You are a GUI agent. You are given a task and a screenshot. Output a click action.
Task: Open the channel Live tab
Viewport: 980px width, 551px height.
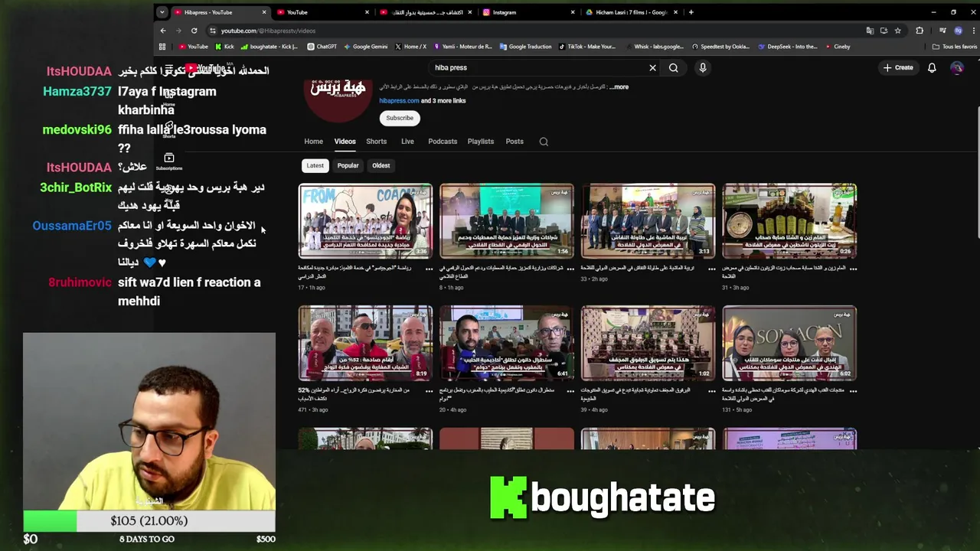(407, 142)
